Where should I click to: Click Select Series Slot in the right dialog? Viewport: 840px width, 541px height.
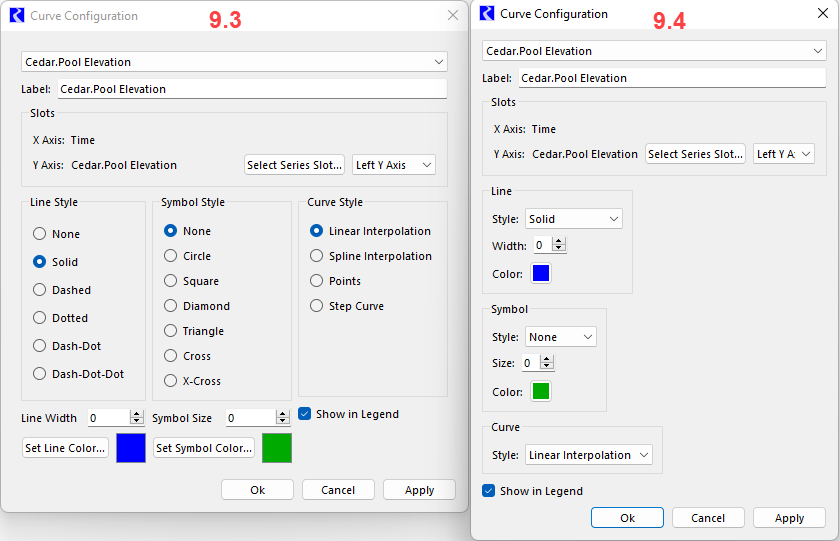tap(695, 154)
